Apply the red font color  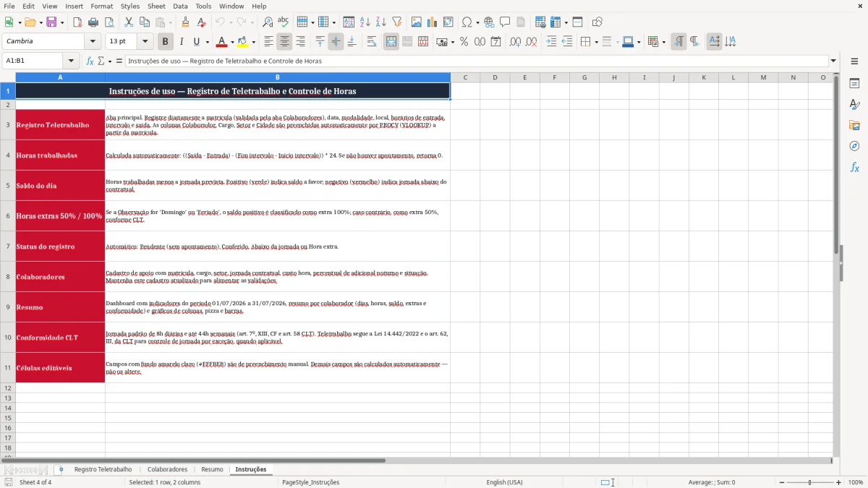tap(223, 42)
